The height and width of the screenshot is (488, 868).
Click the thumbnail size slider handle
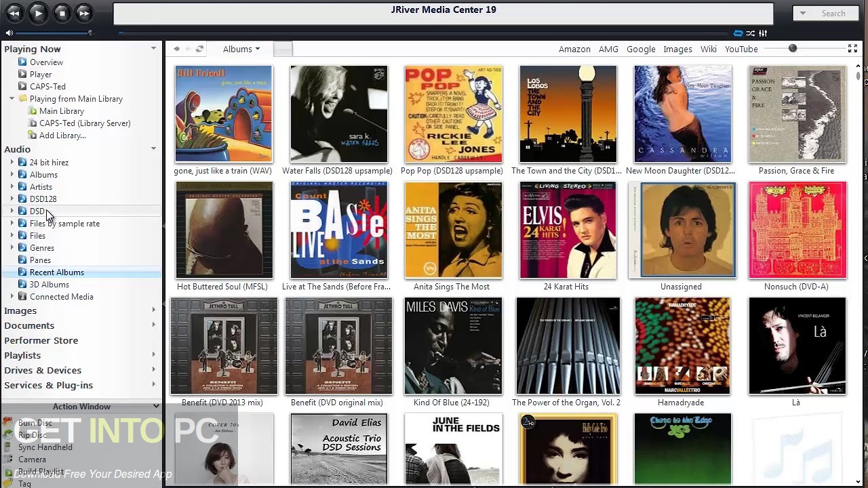click(x=792, y=49)
